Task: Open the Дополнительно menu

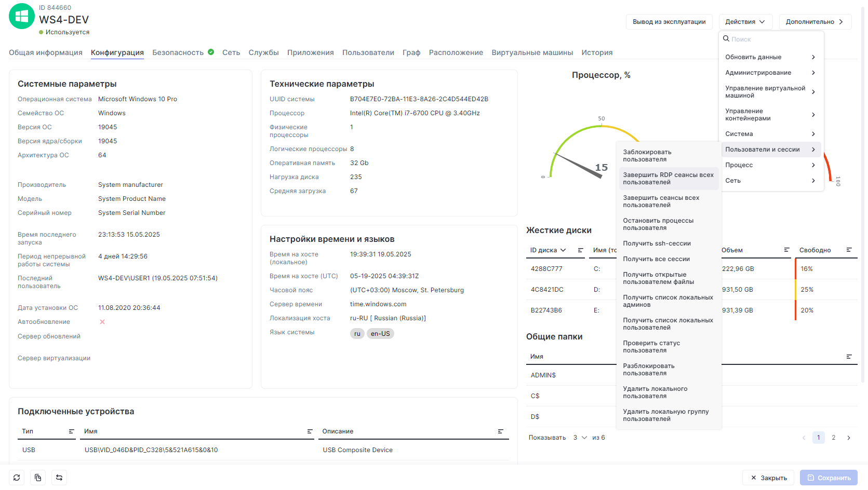Action: 815,22
